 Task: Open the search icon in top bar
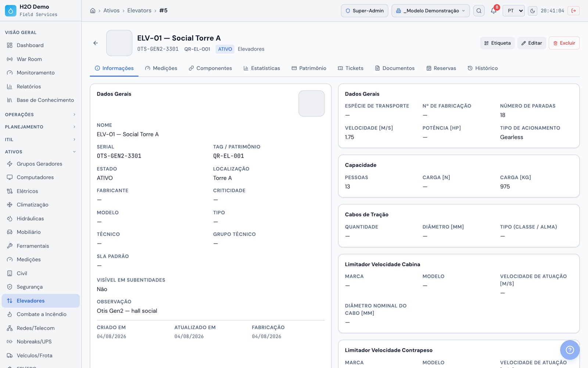(478, 11)
